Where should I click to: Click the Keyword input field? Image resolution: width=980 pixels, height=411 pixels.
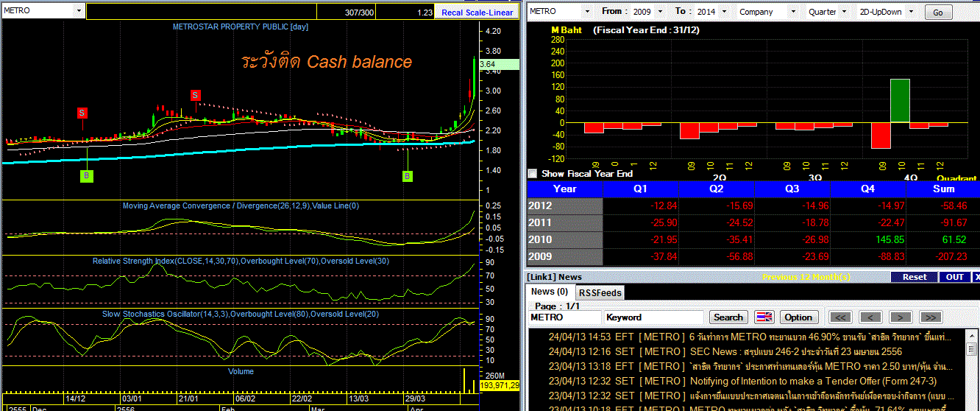[x=653, y=317]
